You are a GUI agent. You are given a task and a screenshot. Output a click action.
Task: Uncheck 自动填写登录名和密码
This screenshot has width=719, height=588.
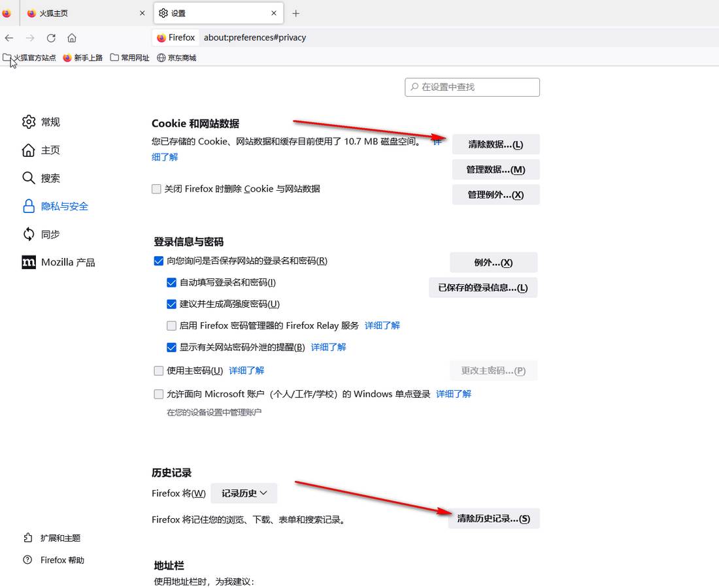tap(171, 282)
